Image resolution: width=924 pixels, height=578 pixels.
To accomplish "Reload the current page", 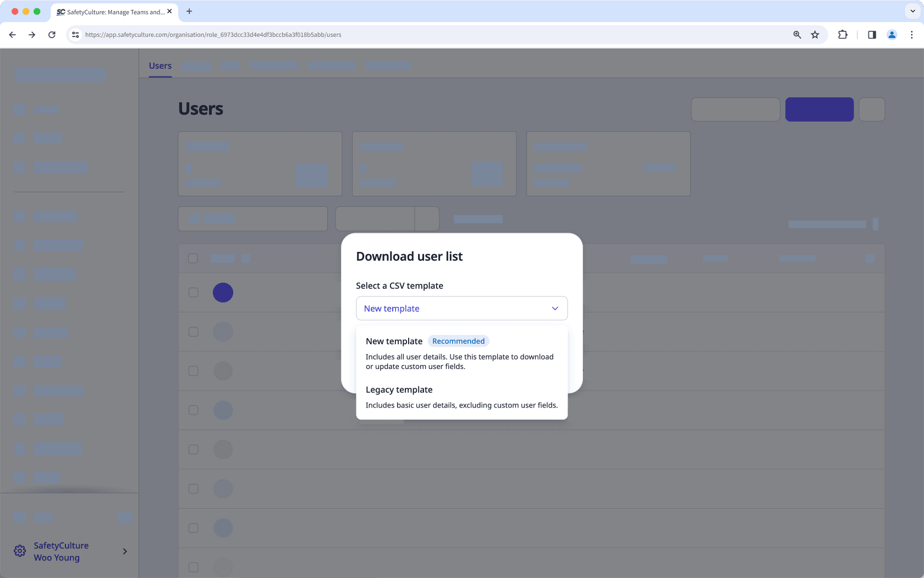I will pos(52,34).
